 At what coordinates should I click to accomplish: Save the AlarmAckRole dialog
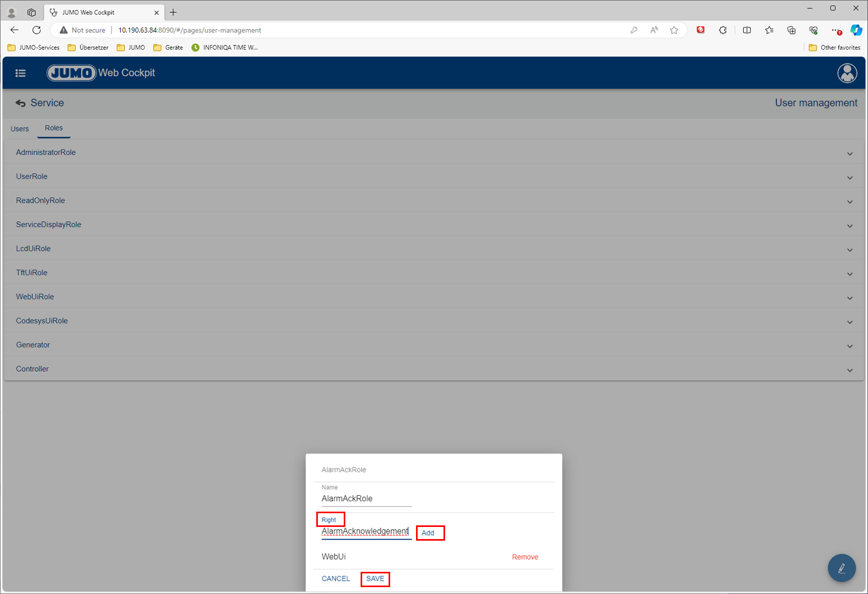pos(375,579)
